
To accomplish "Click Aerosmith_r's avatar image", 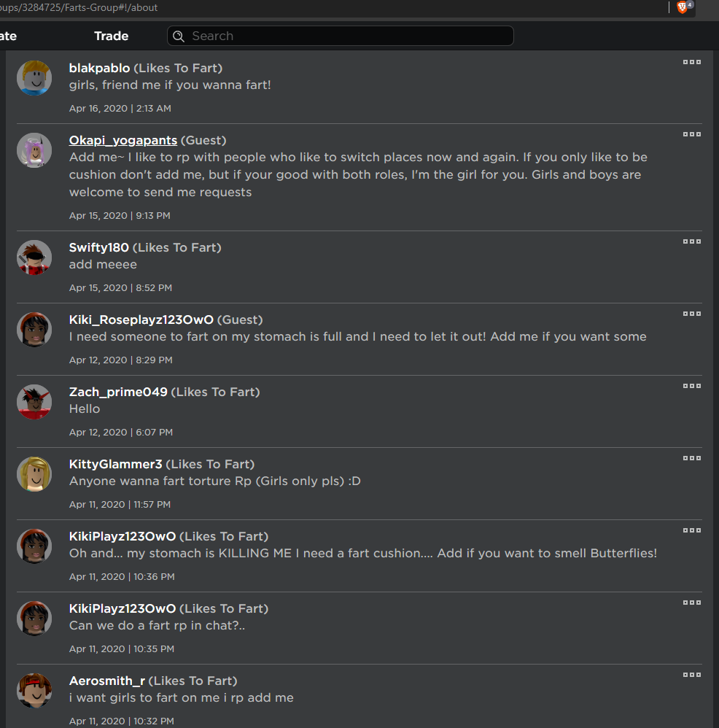I will 34,691.
